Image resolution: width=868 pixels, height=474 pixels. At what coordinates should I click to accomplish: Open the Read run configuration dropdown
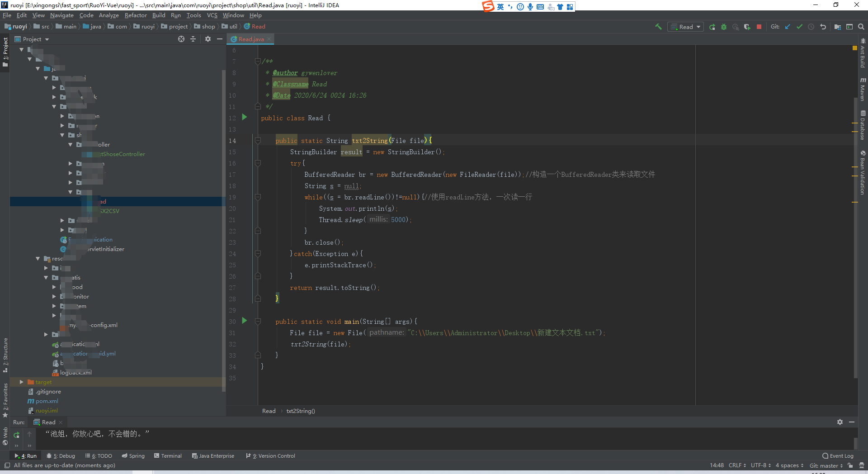[685, 27]
